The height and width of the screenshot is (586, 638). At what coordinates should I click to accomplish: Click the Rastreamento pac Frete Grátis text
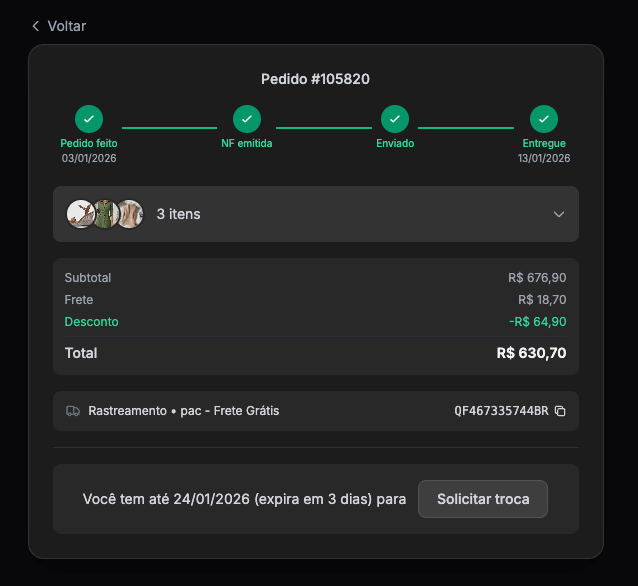(x=184, y=411)
